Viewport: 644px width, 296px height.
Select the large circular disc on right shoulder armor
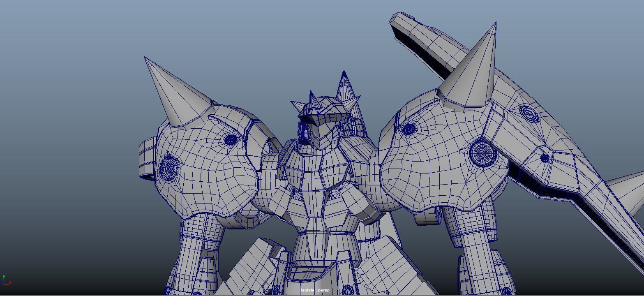[x=482, y=153]
